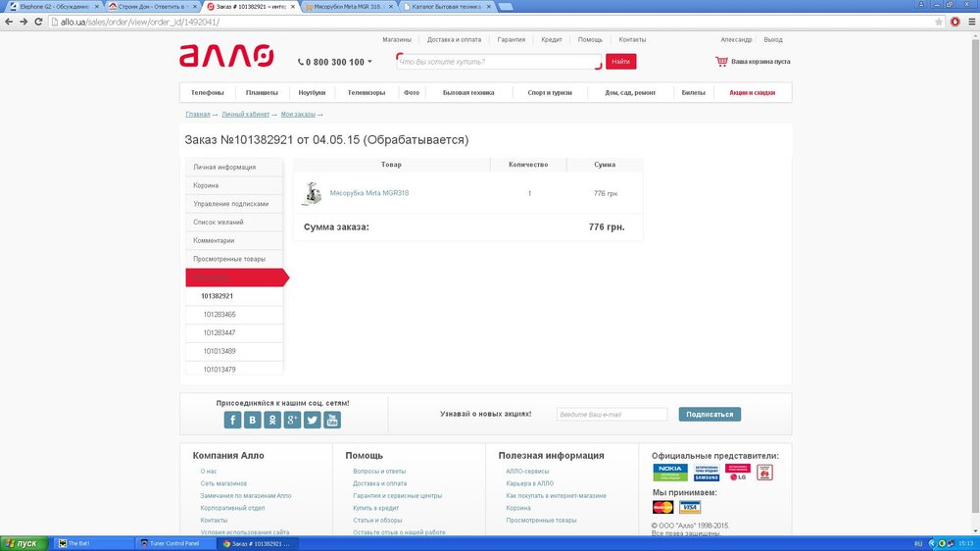Switch to the Elephone G2 browser tab
Screen dimensions: 980x551
coord(54,6)
